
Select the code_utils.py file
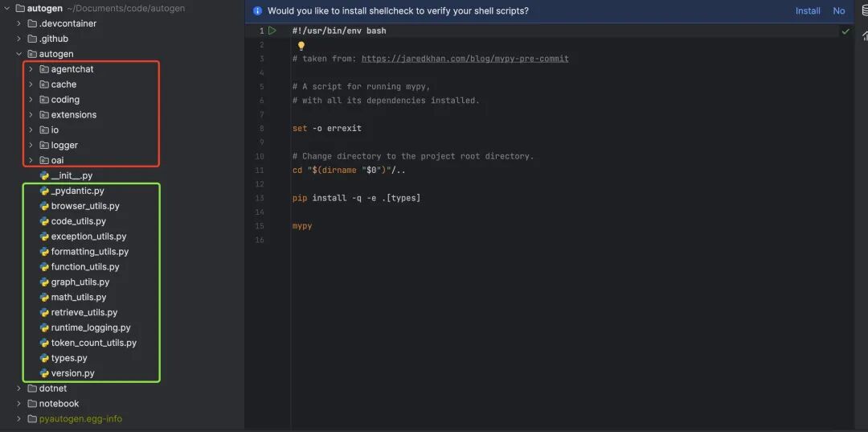click(x=78, y=221)
